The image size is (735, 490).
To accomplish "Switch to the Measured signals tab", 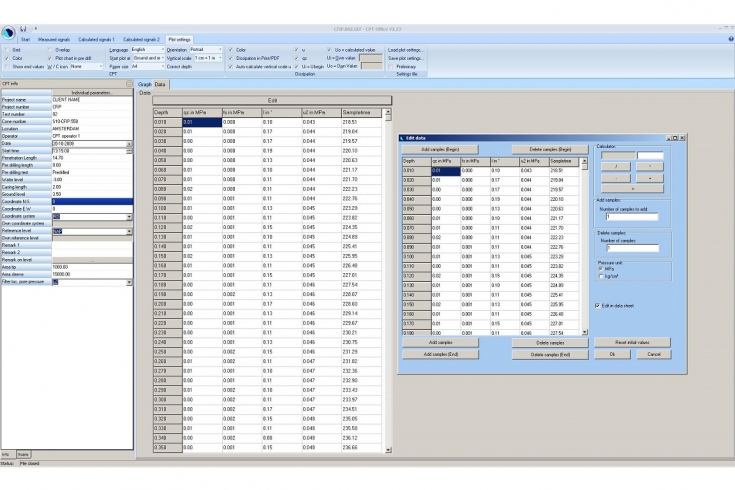I will pos(54,39).
